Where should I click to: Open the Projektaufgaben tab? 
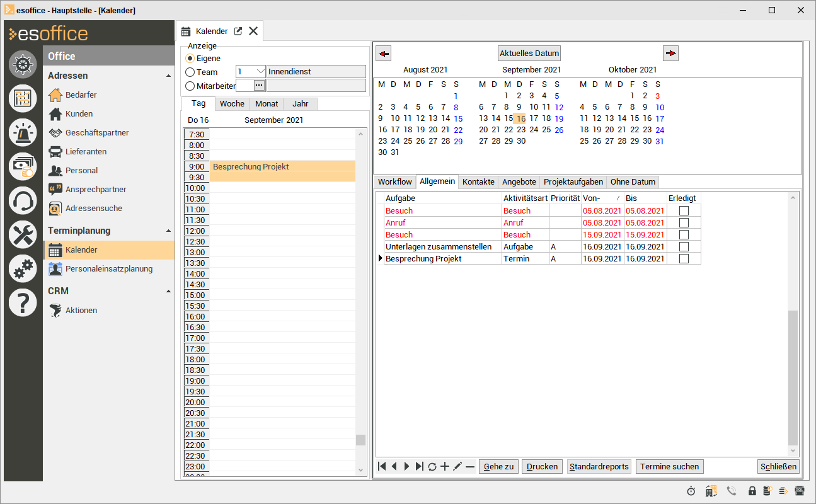tap(573, 182)
